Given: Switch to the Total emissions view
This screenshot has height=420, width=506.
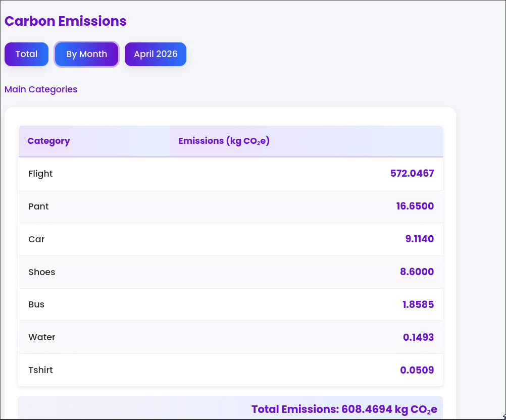Looking at the screenshot, I should point(26,54).
